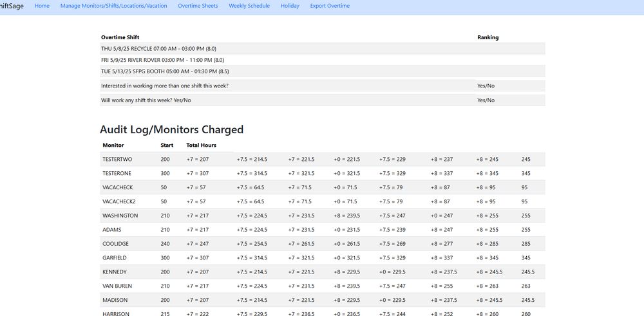This screenshot has width=644, height=316.
Task: Open the Weekly Schedule page
Action: click(249, 6)
